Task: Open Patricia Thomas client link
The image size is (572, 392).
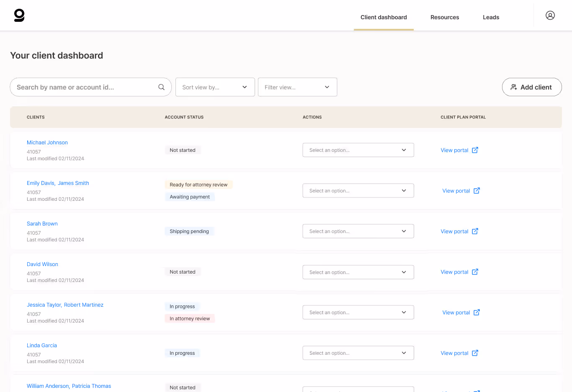Action: 92,386
